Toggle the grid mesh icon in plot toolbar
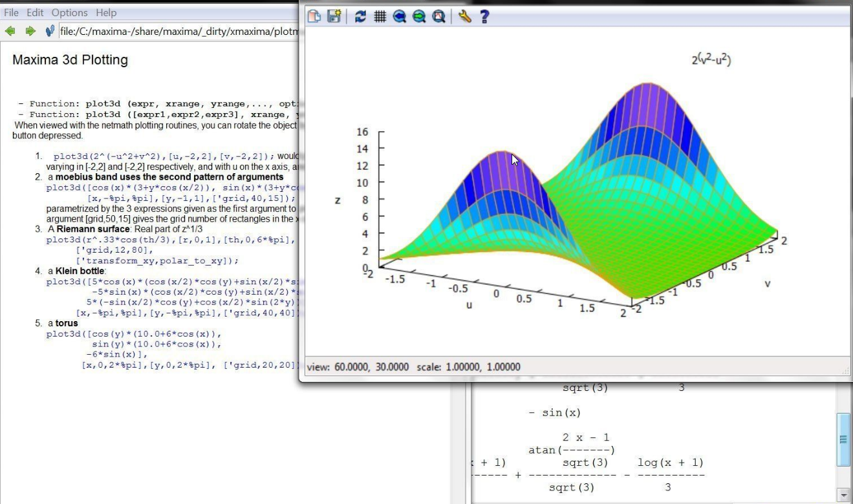This screenshot has width=853, height=504. (380, 17)
